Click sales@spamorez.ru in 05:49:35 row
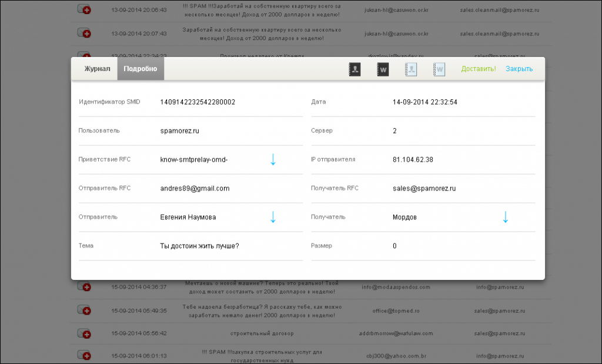602x364 pixels. [500, 311]
